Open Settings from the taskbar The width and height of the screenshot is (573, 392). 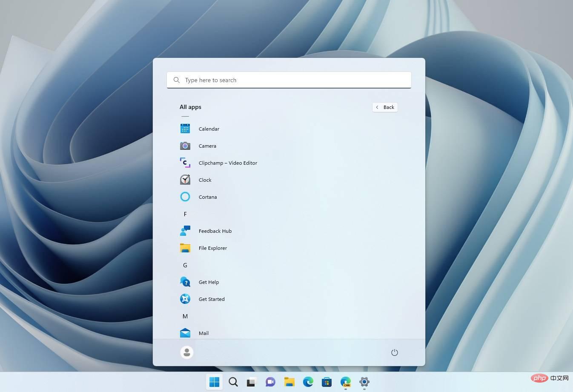(364, 382)
